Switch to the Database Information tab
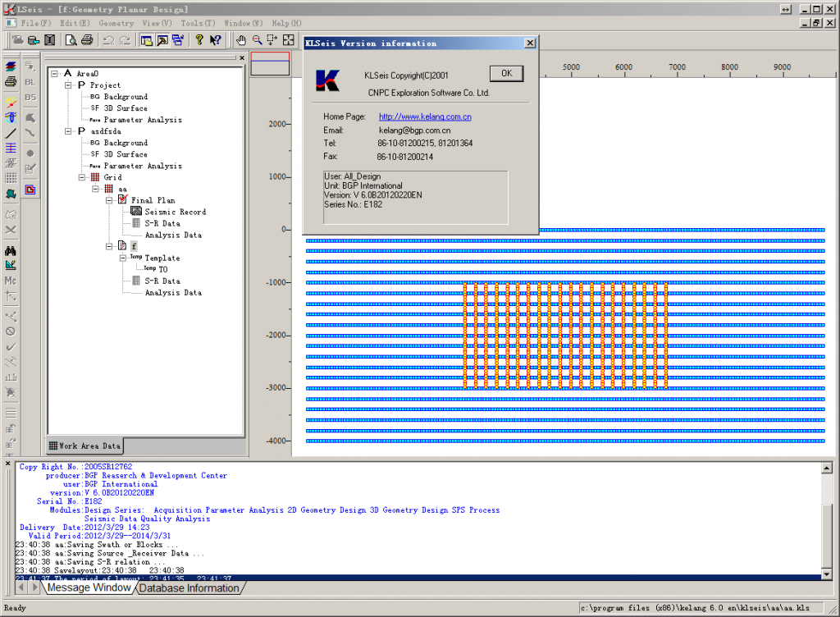Image resolution: width=840 pixels, height=617 pixels. (189, 588)
